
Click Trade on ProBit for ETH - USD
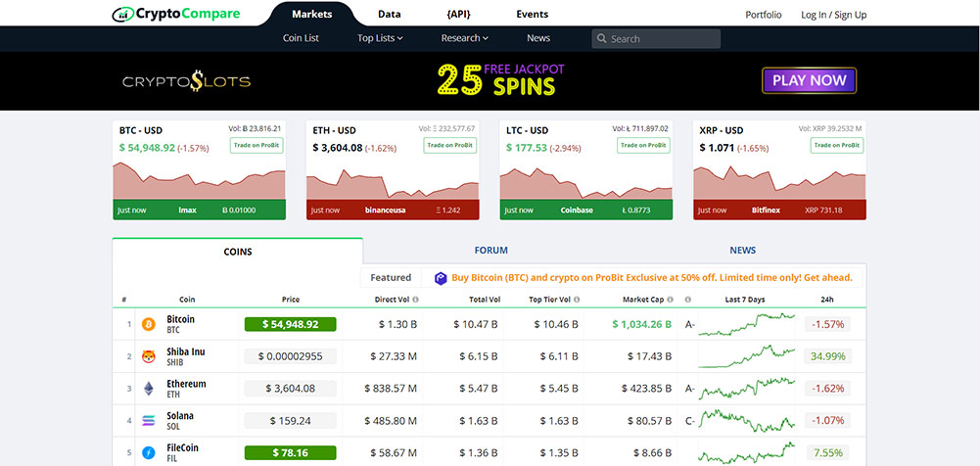[450, 146]
